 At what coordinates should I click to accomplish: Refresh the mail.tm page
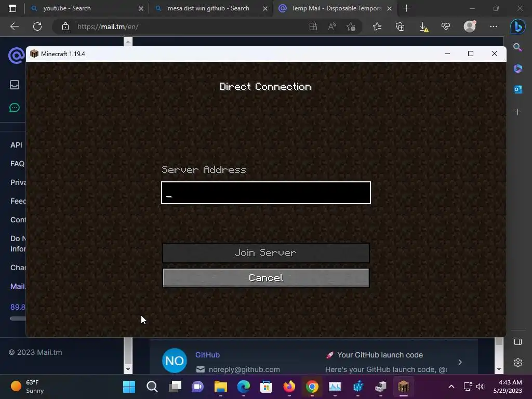click(37, 26)
